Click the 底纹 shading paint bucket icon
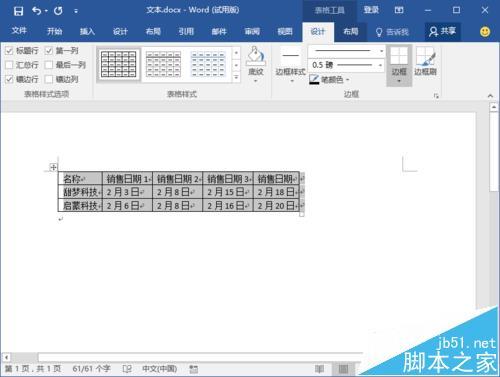This screenshot has height=377, width=500. point(256,55)
